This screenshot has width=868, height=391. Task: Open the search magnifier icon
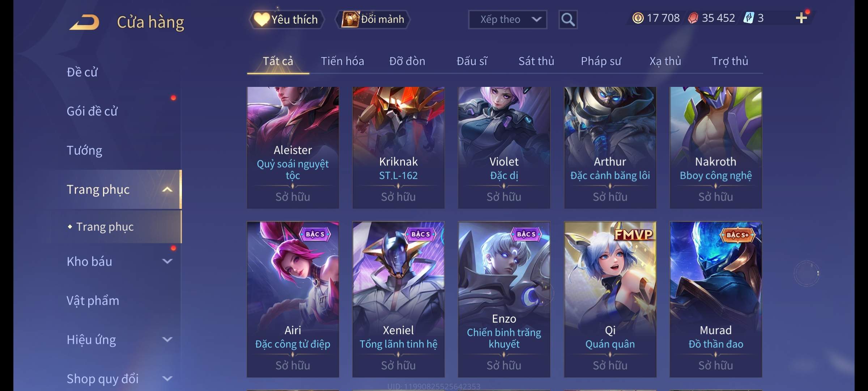[568, 20]
